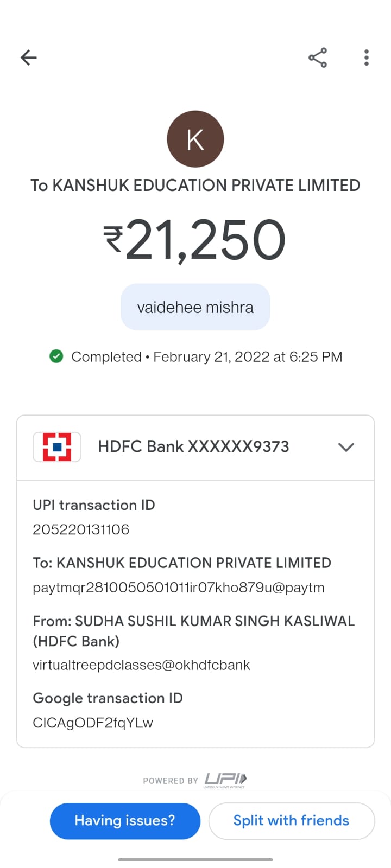Image resolution: width=391 pixels, height=868 pixels.
Task: Click the Having issues? button
Action: pos(125,820)
